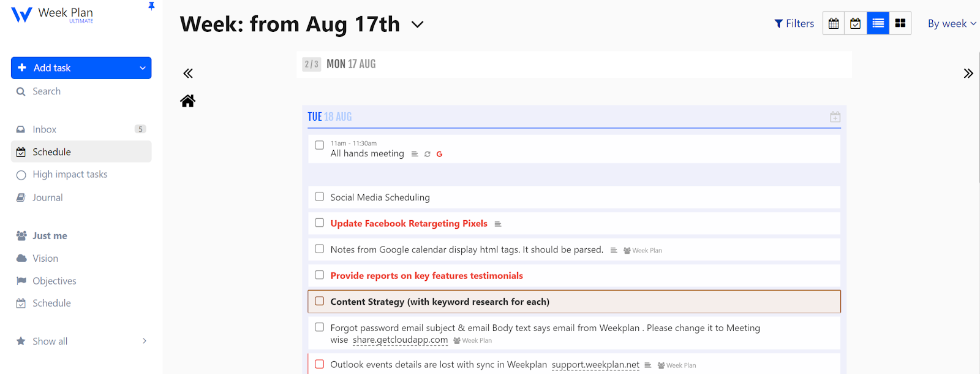The image size is (980, 374).
Task: Click add-to-calendar icon in Tuesday header
Action: pos(835,117)
